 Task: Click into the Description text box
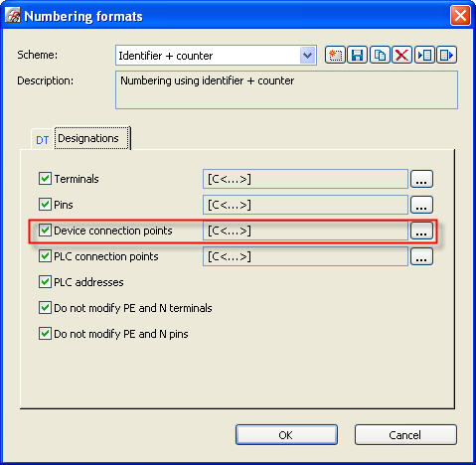point(286,89)
